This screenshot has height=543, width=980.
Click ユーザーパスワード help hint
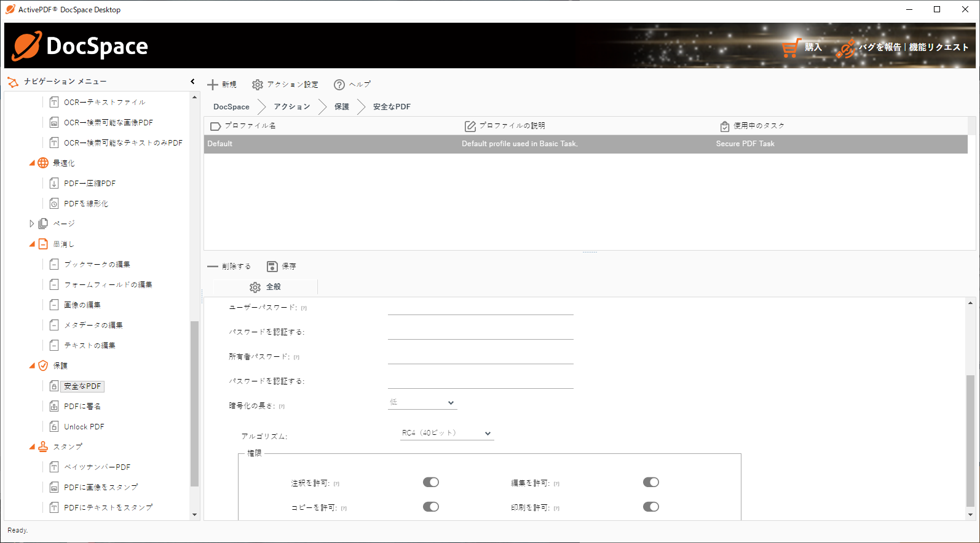coord(304,308)
